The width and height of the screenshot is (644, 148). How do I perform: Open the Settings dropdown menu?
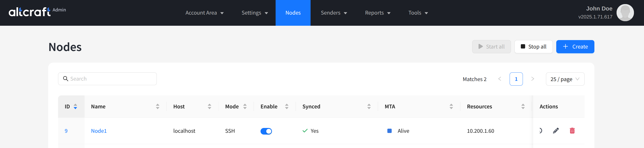coord(255,13)
